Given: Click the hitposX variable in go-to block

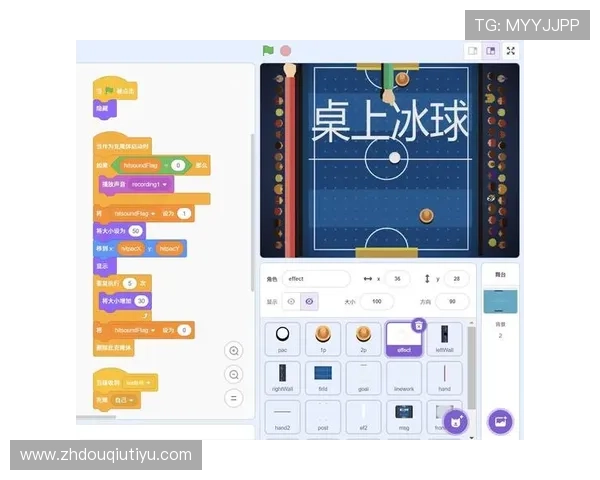Looking at the screenshot, I should point(131,249).
